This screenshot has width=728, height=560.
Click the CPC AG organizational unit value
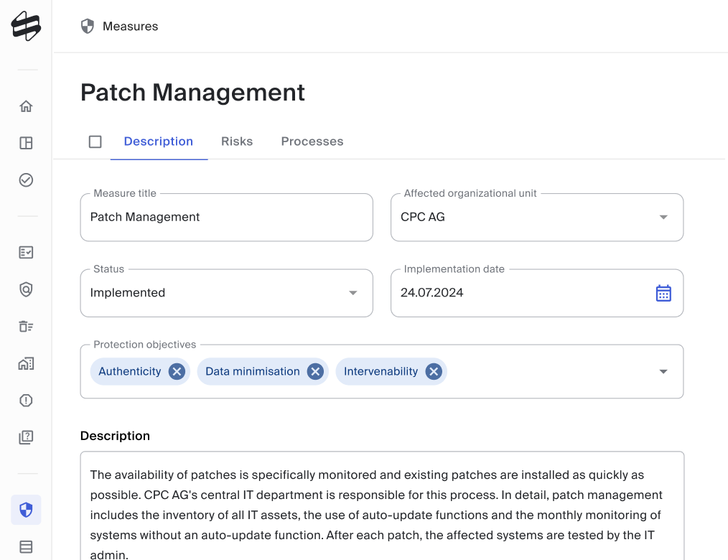pos(422,217)
